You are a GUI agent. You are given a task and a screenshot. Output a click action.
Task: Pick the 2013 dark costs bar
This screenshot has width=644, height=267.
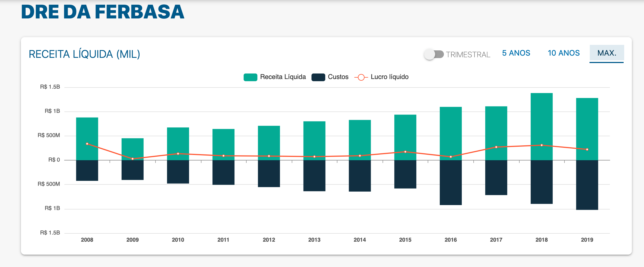click(314, 176)
